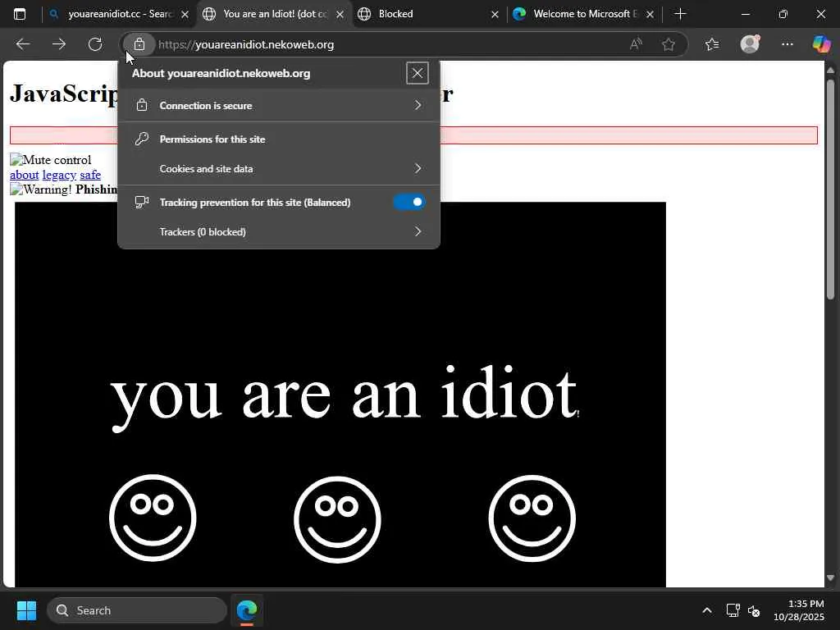Click the Mute control image
840x630 pixels.
(x=51, y=160)
